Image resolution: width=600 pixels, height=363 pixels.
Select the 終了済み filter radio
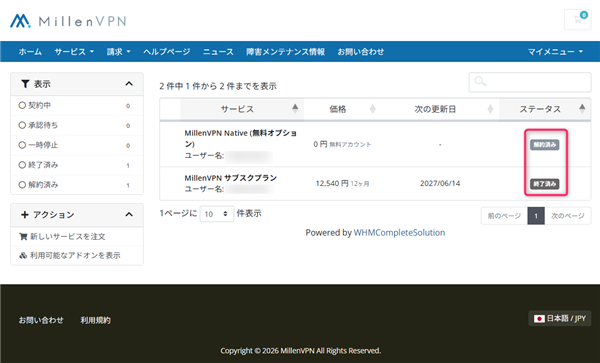(x=22, y=165)
